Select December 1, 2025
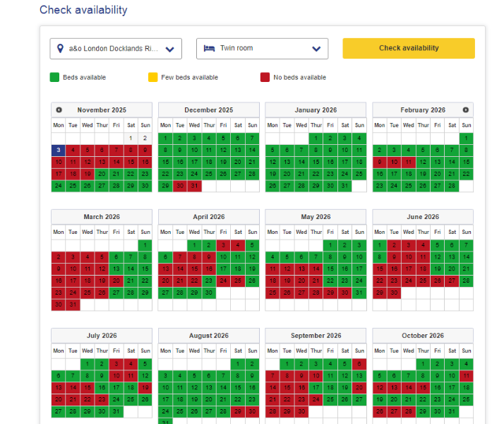The width and height of the screenshot is (504, 424). pyautogui.click(x=166, y=139)
